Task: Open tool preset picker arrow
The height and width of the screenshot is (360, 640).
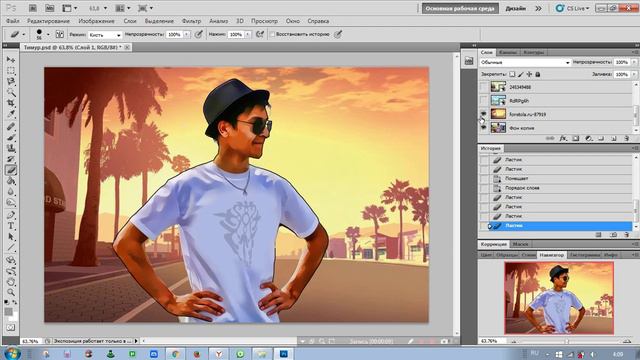Action: 24,34
